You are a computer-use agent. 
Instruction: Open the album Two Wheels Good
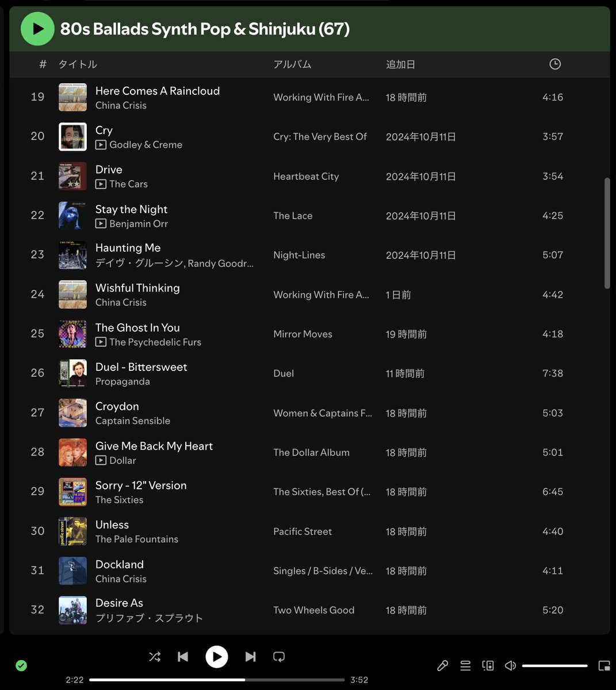tap(314, 611)
